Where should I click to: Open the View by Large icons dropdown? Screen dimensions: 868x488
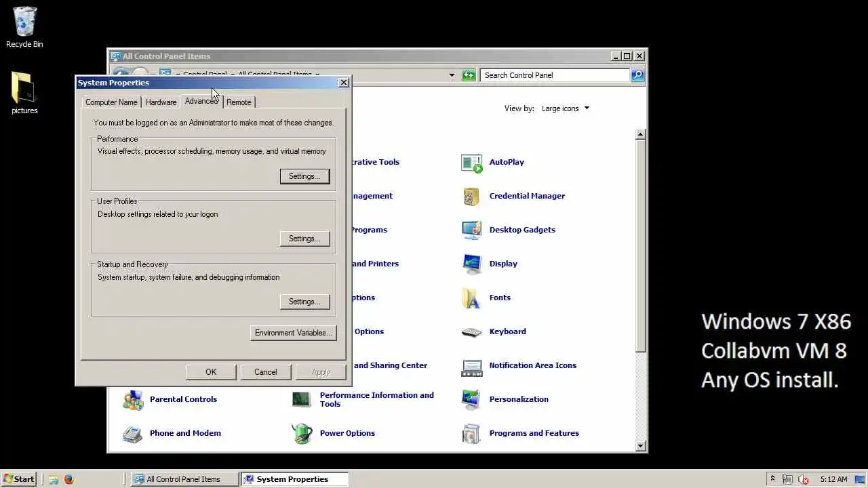565,108
